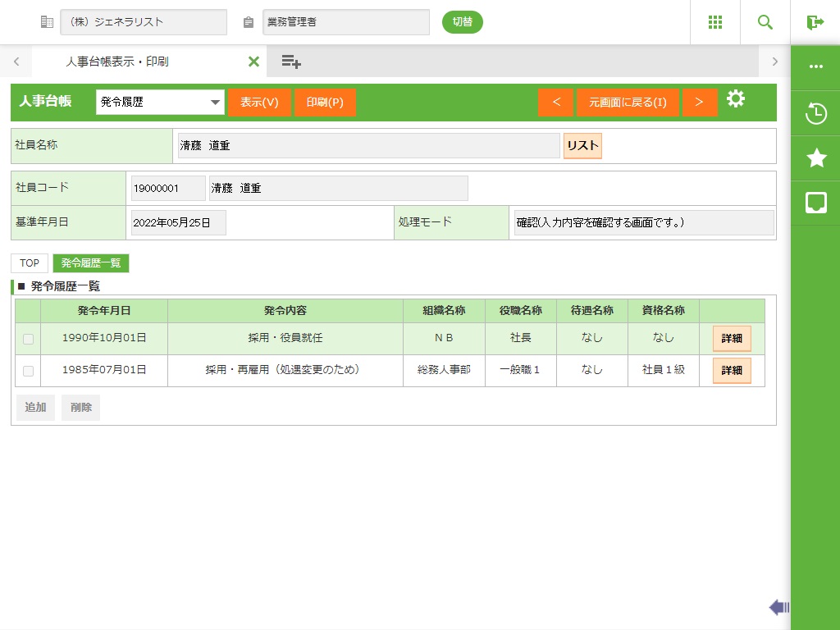Open the history clock icon in sidebar
840x630 pixels.
(815, 113)
